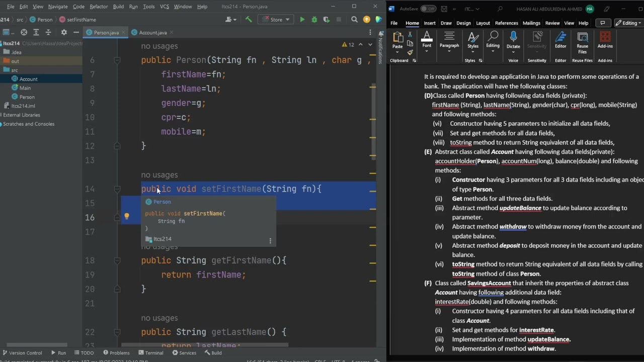644x362 pixels.
Task: Click the Cut scissors icon in Word
Action: [x=410, y=34]
